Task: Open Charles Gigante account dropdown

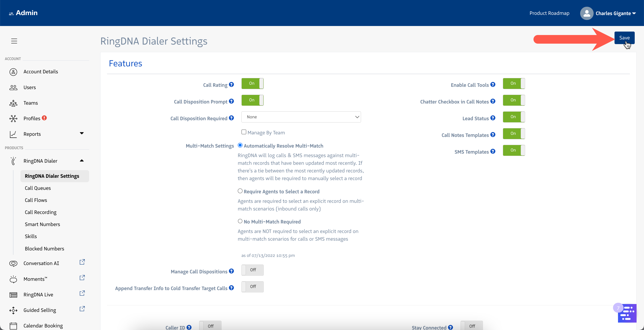Action: point(615,13)
